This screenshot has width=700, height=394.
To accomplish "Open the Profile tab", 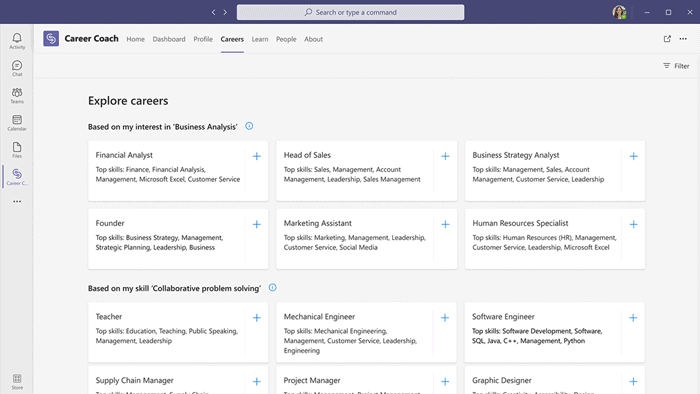I will [203, 39].
